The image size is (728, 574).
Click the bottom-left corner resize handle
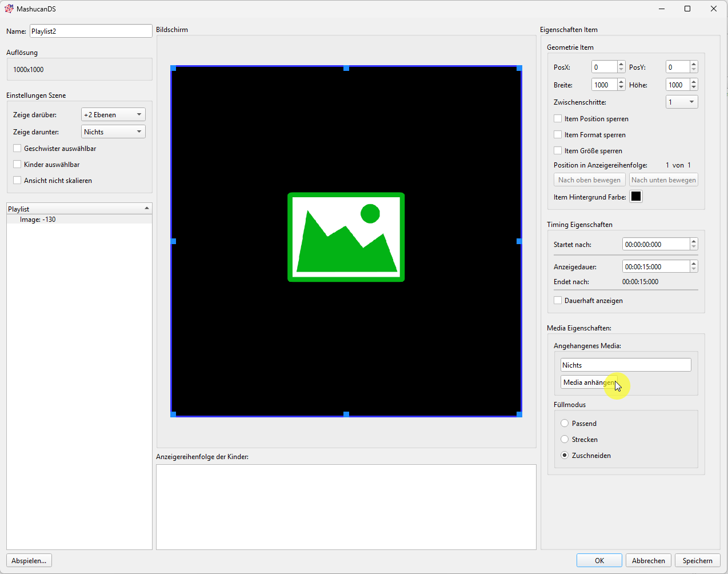tap(174, 414)
